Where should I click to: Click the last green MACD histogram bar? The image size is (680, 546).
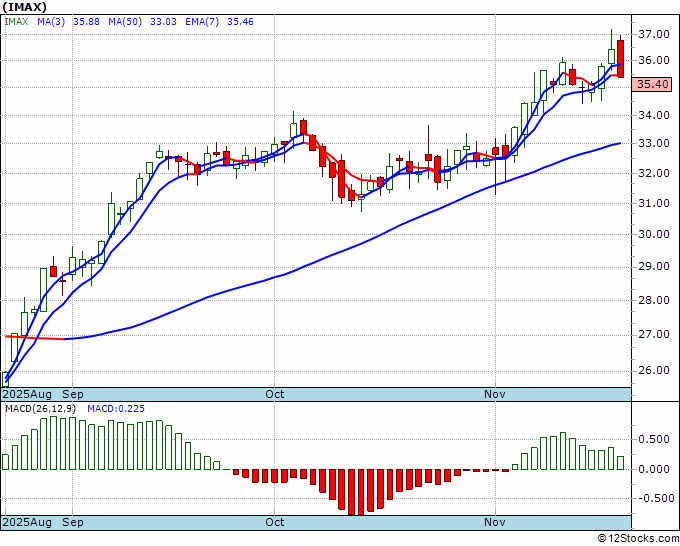pyautogui.click(x=621, y=463)
